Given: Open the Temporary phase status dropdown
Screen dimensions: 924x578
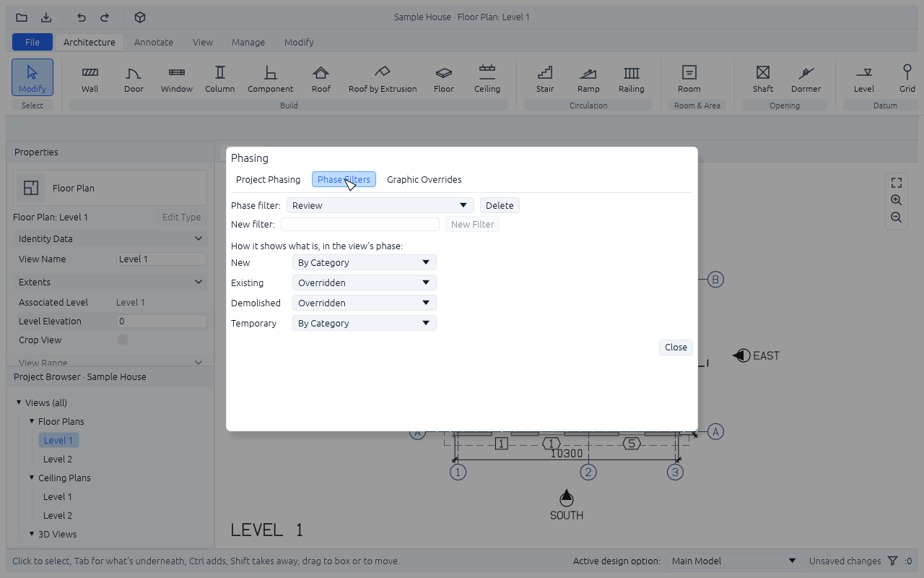Looking at the screenshot, I should (365, 324).
